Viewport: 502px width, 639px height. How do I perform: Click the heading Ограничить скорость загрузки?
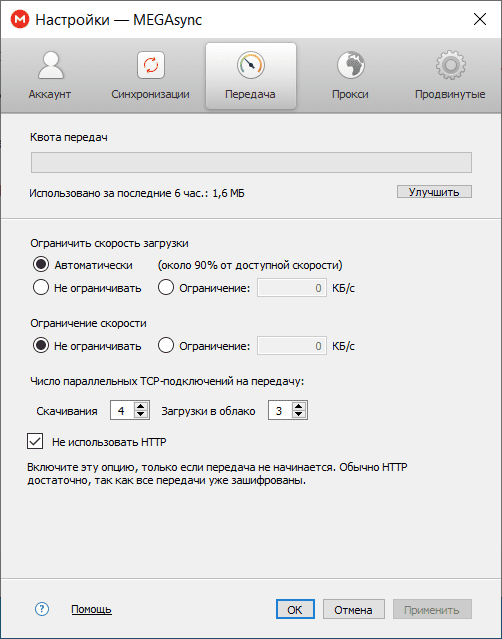[x=110, y=244]
